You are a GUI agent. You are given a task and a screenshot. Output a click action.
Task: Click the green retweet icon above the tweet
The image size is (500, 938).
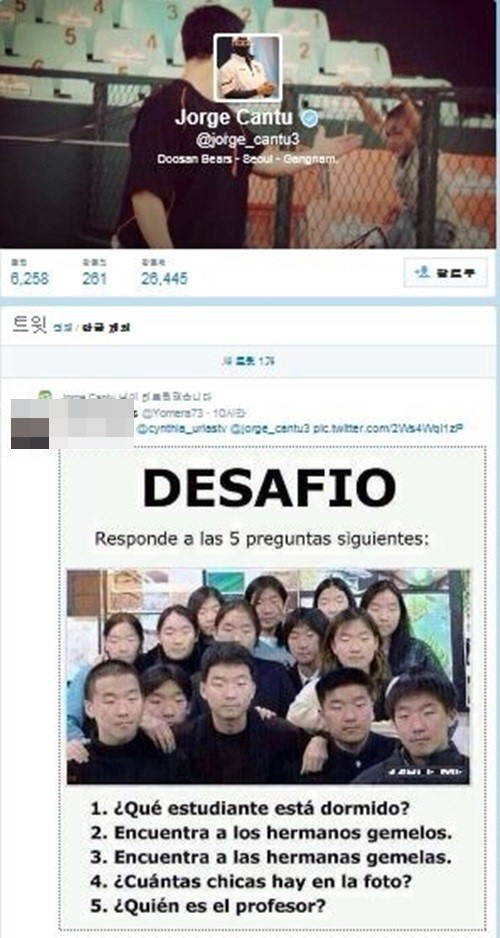coord(45,396)
